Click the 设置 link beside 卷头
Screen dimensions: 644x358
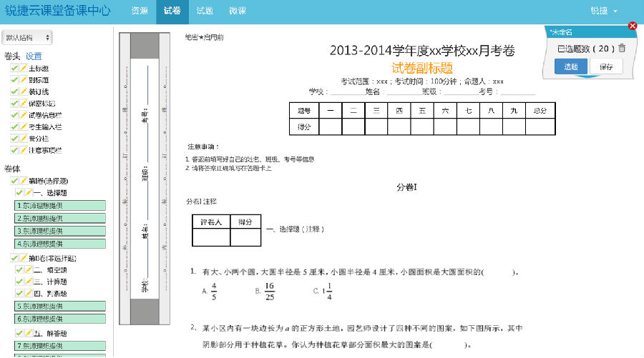click(34, 56)
